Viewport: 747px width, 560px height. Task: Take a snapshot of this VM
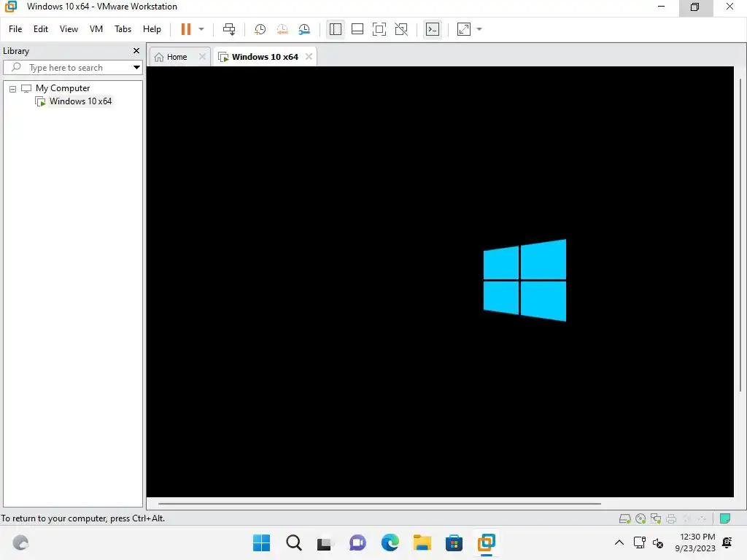tap(260, 29)
